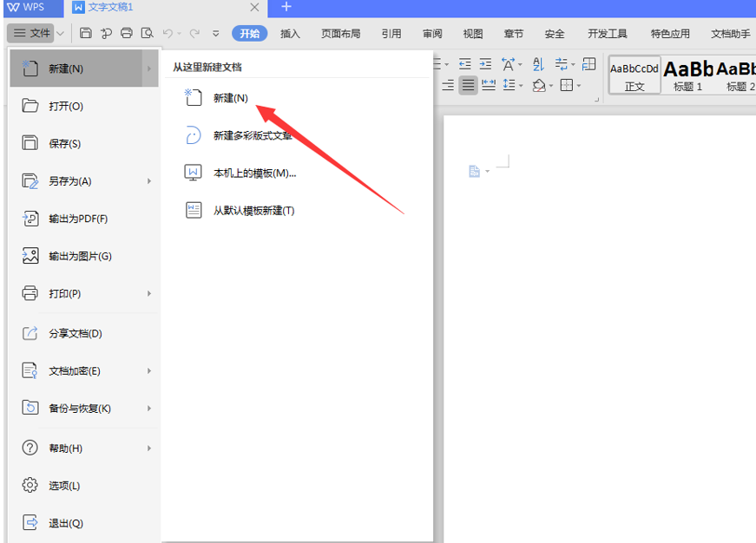756x543 pixels.
Task: Expand the 另存为(A) submenu arrow
Action: tap(149, 181)
